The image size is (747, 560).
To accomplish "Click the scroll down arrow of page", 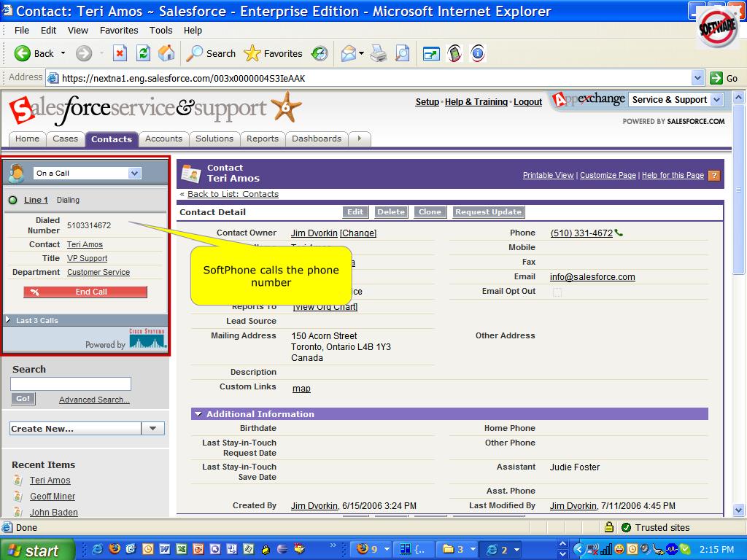I will tap(738, 510).
